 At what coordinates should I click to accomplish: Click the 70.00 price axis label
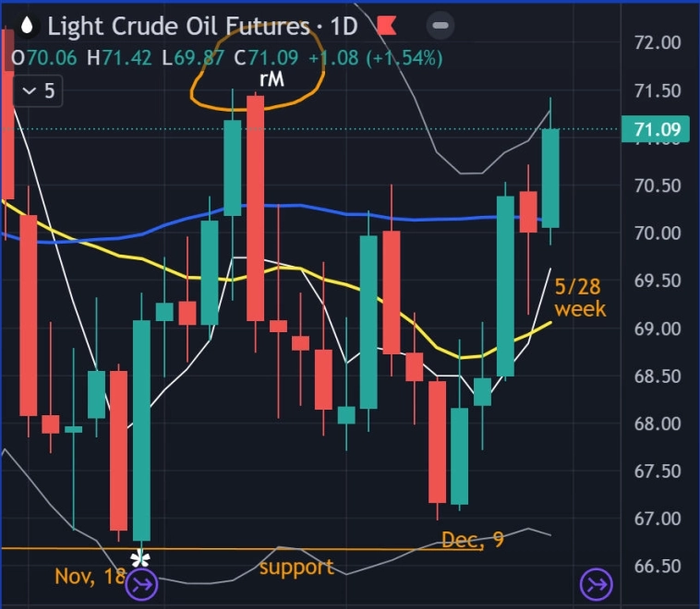[658, 233]
